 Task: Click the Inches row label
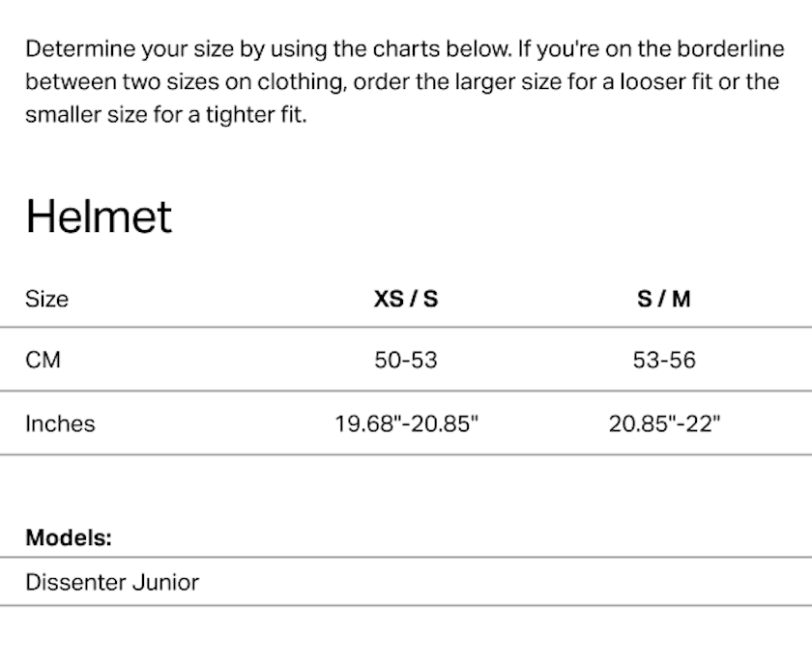[60, 423]
